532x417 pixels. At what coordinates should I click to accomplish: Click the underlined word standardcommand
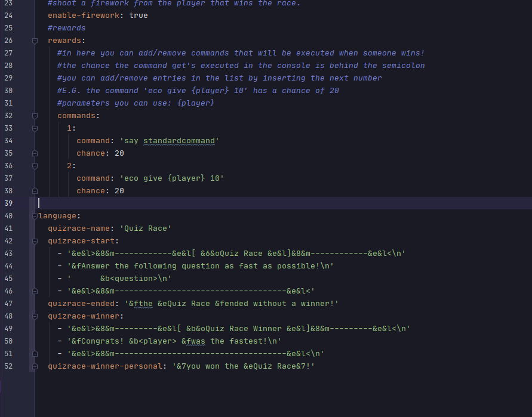(x=181, y=141)
